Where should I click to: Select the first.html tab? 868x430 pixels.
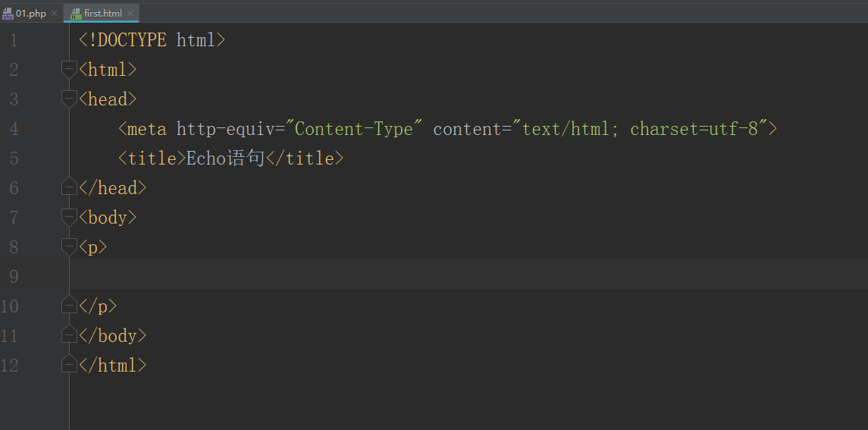click(102, 14)
